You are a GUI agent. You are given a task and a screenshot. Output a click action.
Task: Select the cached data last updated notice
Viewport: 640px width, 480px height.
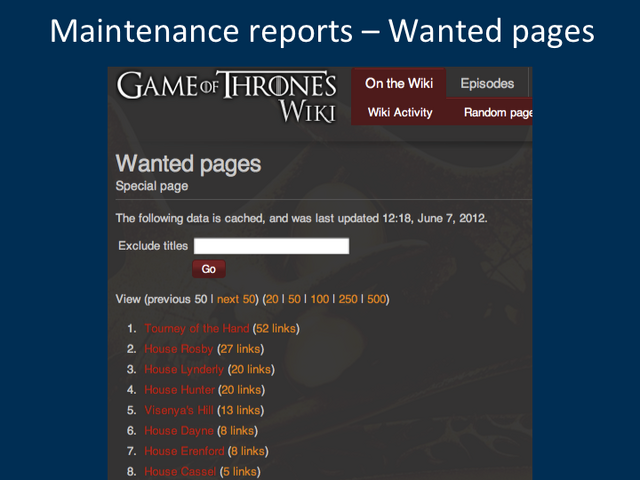[301, 218]
